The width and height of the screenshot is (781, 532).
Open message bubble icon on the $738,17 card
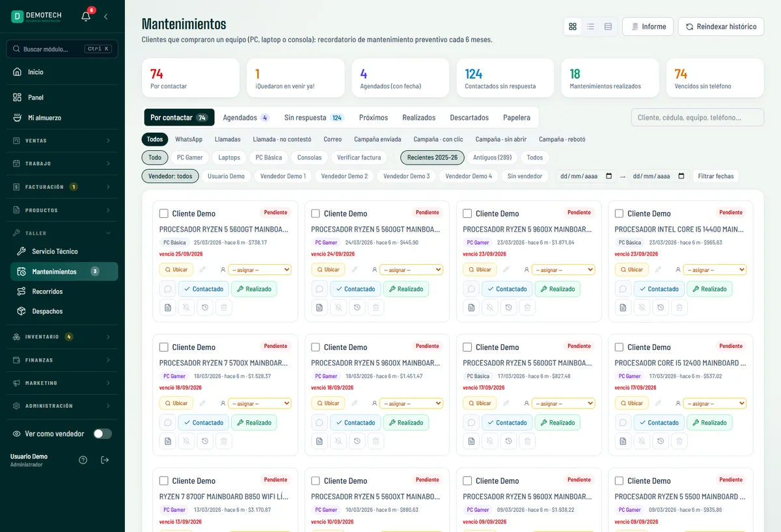(167, 289)
